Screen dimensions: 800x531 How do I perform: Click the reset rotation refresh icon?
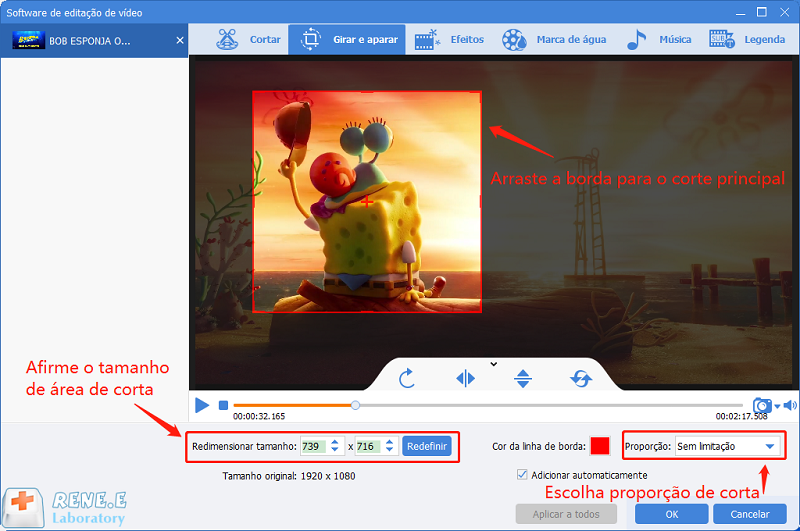pos(581,378)
